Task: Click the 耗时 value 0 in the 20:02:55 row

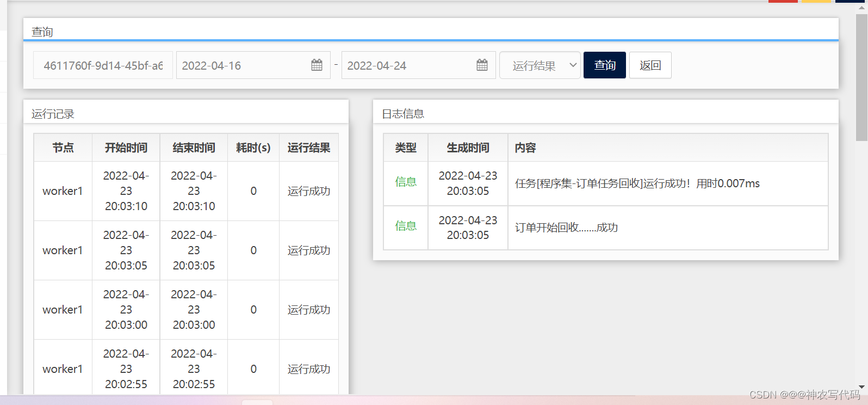Action: click(x=253, y=369)
